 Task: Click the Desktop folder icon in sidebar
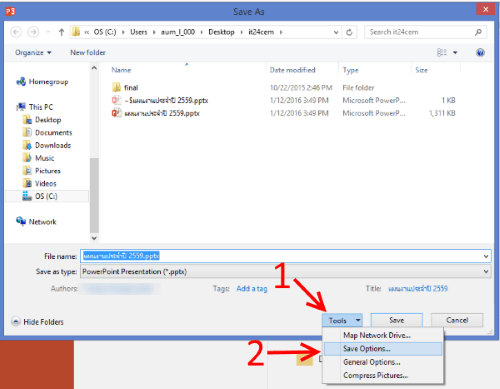(27, 120)
